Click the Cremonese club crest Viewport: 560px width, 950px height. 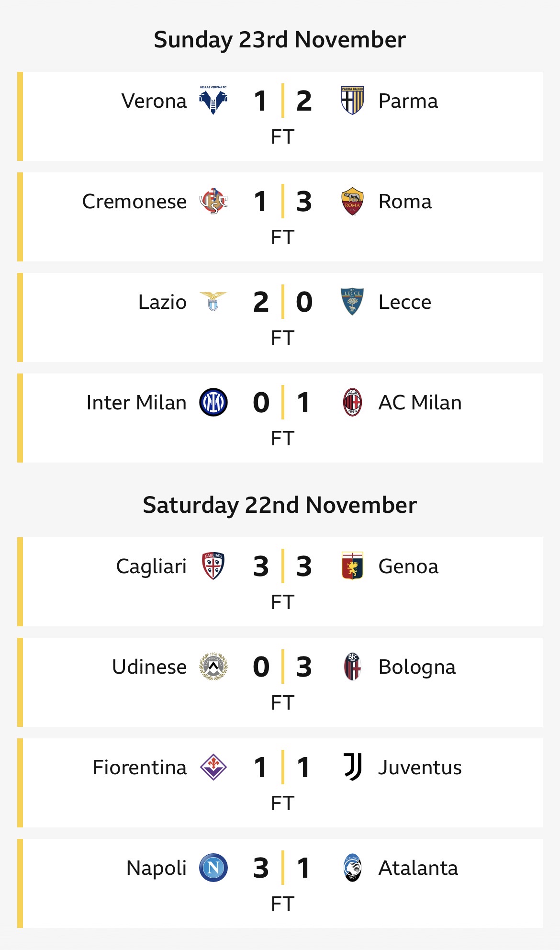click(213, 201)
